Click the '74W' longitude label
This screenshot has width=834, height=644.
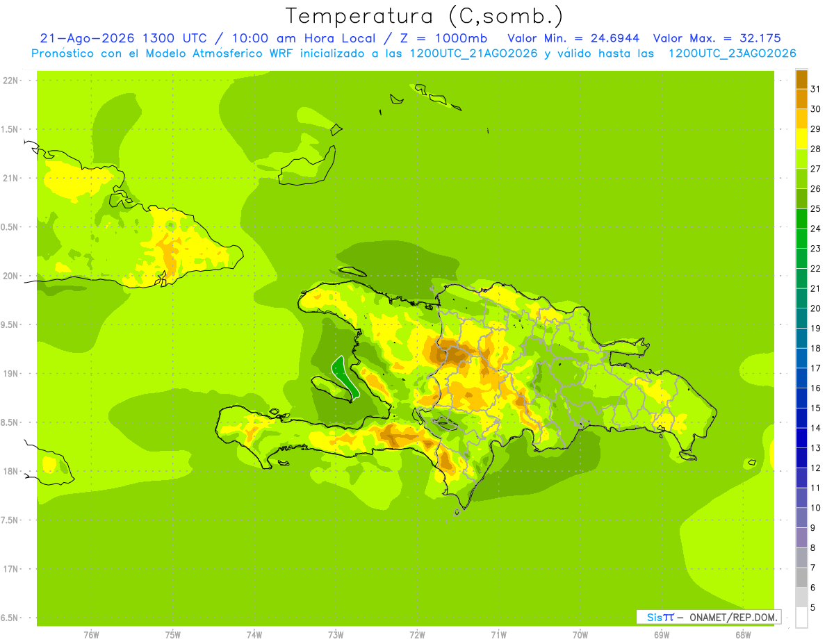tap(254, 635)
